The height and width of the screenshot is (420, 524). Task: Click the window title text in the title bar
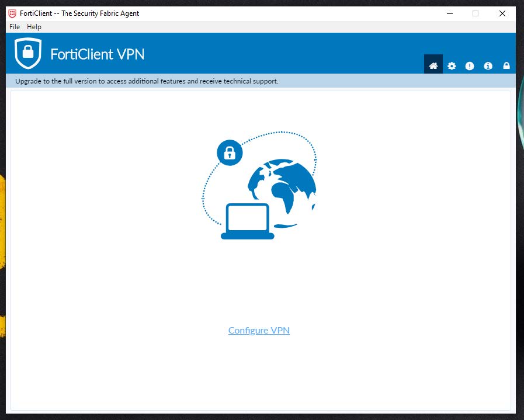[79, 13]
